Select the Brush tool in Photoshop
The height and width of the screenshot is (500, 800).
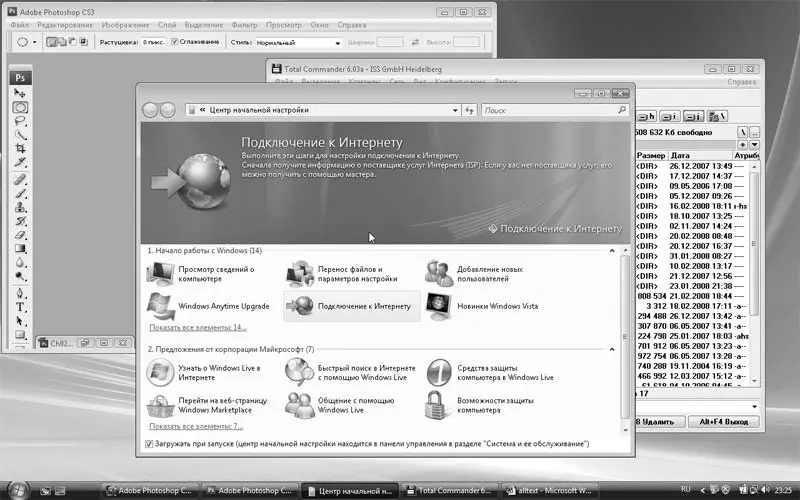pyautogui.click(x=20, y=193)
